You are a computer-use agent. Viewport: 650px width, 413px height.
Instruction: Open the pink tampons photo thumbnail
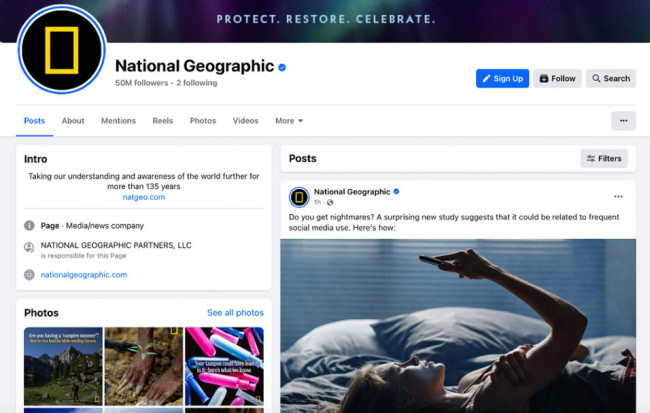pyautogui.click(x=224, y=366)
